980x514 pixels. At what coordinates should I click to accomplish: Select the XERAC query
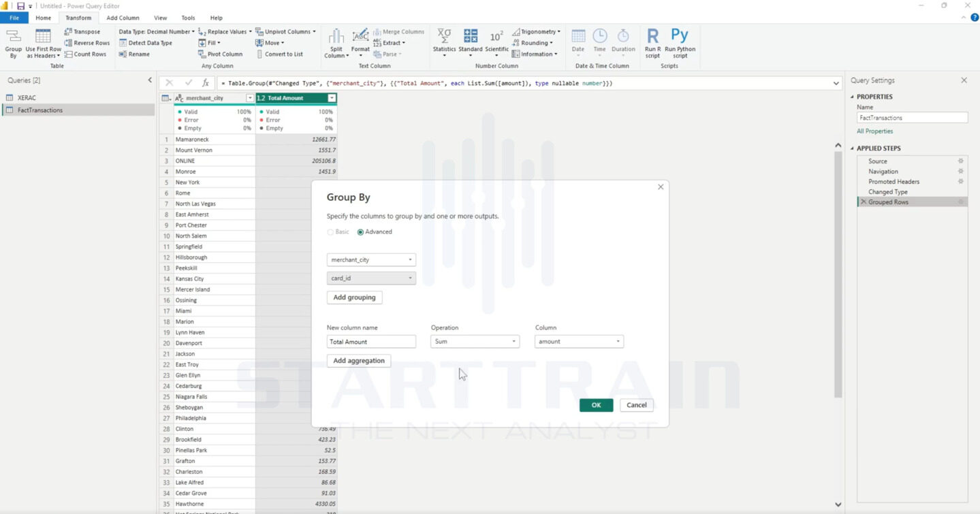[x=78, y=98]
